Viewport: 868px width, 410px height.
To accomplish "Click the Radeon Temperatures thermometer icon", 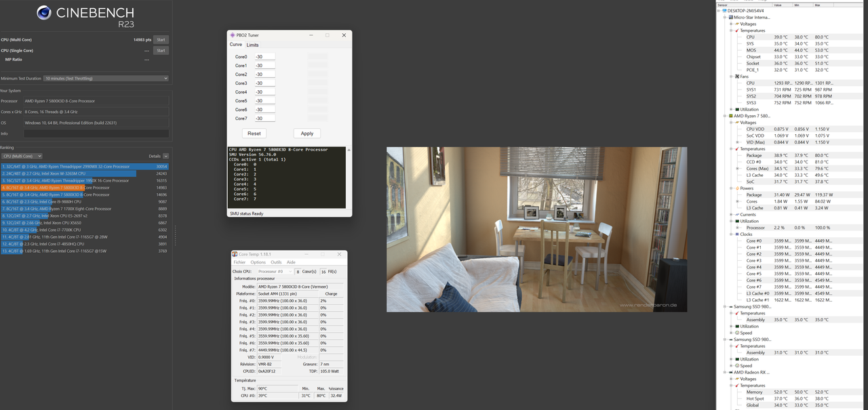I will pyautogui.click(x=737, y=386).
